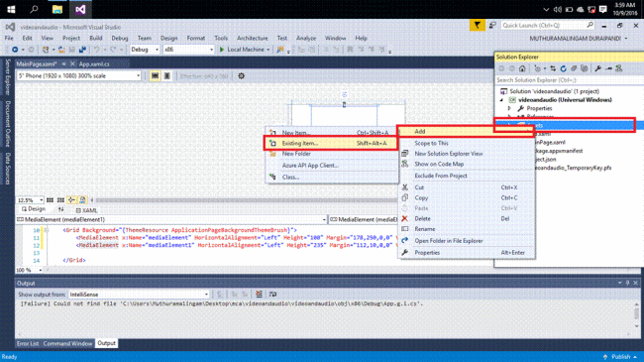Viewport: 644px width, 362px height.
Task: Click the taskbar search magnifier
Action: pos(34,9)
